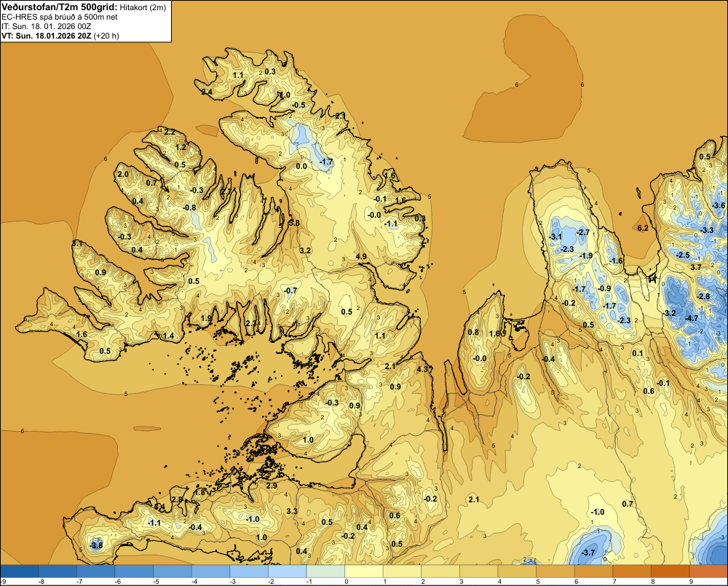Click the valid time VT: Sun. 18.01.2026 20Z
Screen dimensions: 728x586
point(46,36)
